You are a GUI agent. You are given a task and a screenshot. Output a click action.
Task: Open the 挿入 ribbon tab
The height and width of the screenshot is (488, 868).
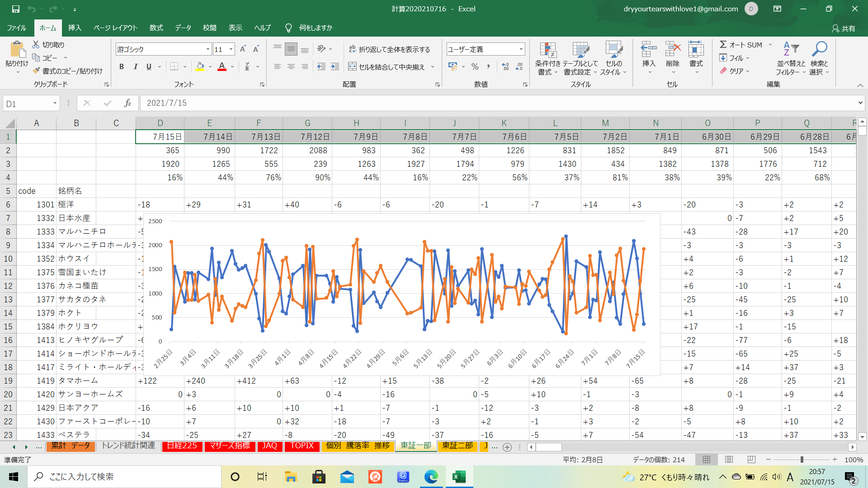[75, 28]
